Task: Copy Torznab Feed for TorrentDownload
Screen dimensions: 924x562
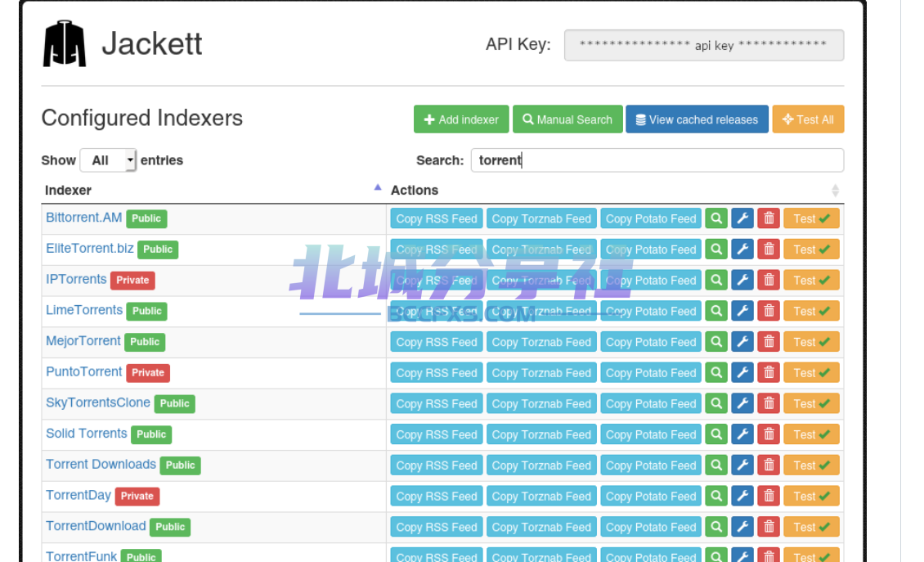Action: (541, 527)
